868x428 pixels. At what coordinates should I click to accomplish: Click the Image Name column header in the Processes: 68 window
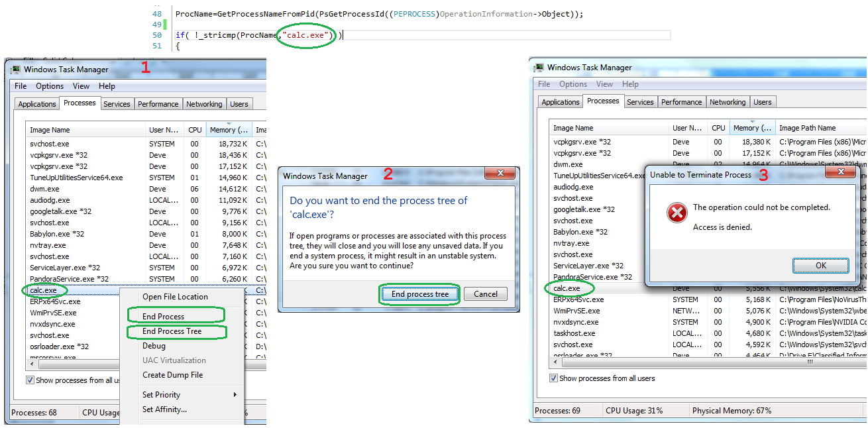click(85, 131)
